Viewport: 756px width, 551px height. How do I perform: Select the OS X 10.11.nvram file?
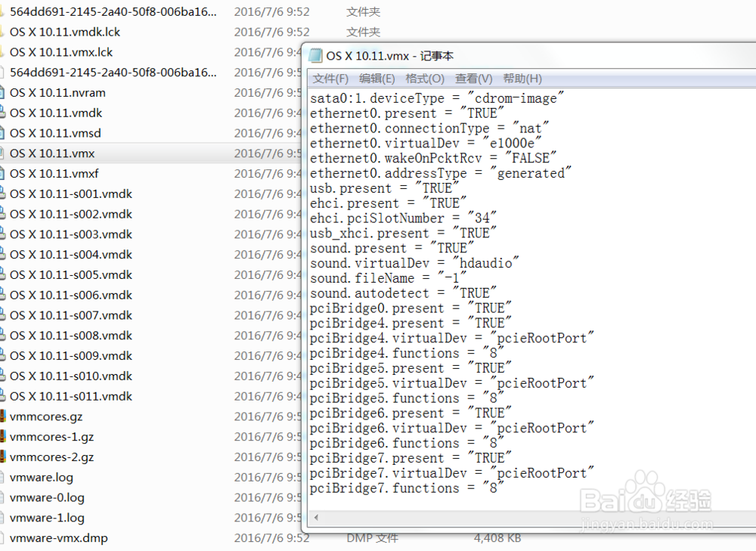point(57,92)
